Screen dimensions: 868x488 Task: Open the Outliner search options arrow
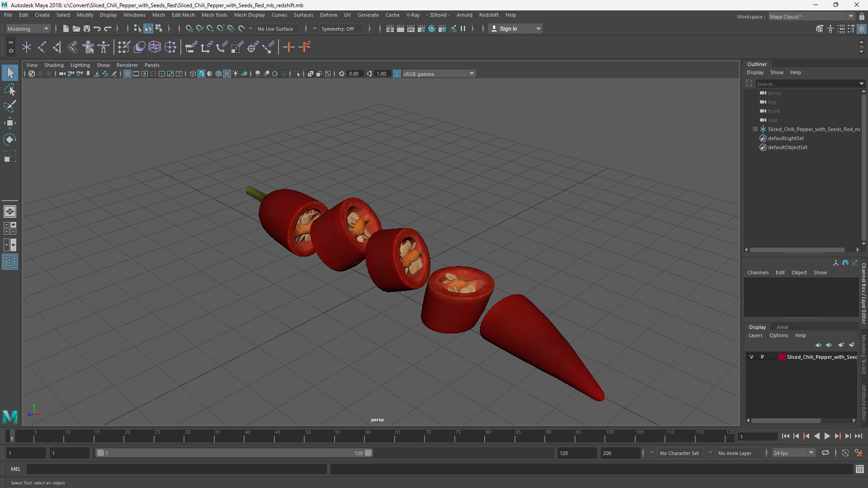pyautogui.click(x=861, y=84)
